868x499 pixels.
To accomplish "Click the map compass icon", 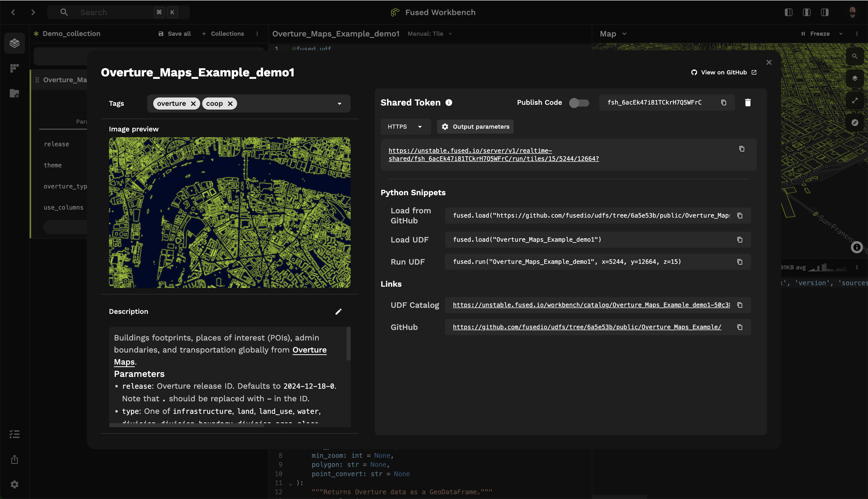I will click(x=855, y=123).
